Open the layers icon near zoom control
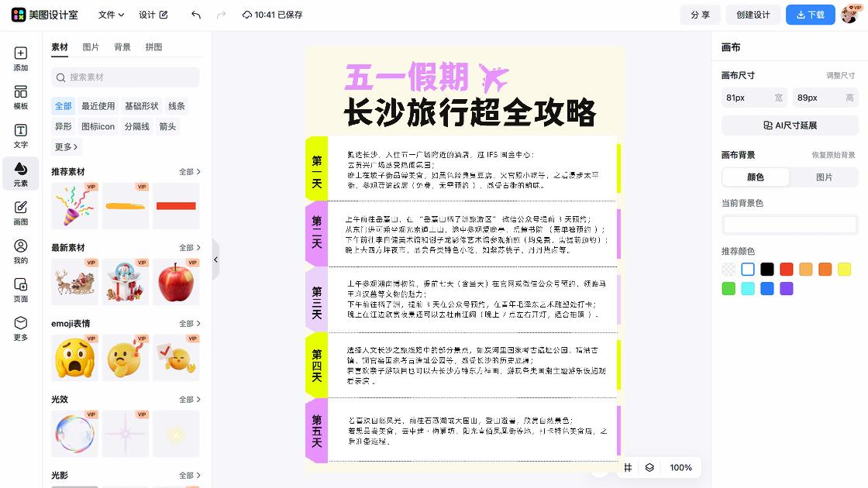The width and height of the screenshot is (868, 488). [x=649, y=468]
